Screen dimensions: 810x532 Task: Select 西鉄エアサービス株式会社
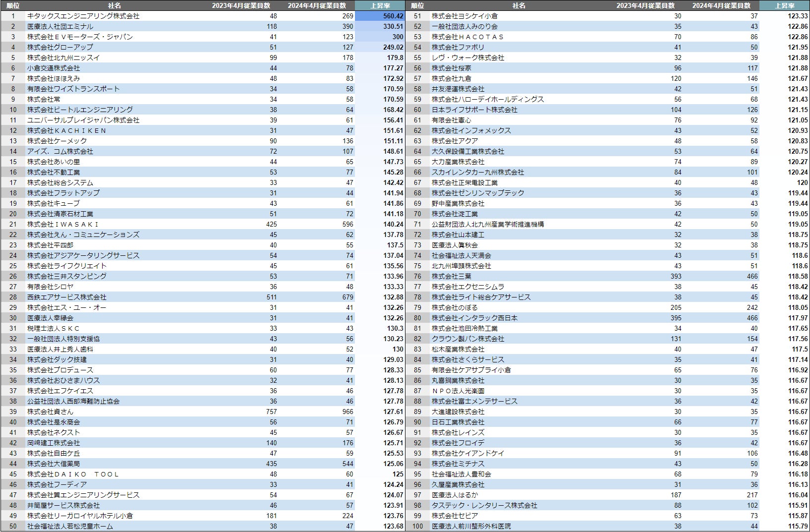[66, 297]
